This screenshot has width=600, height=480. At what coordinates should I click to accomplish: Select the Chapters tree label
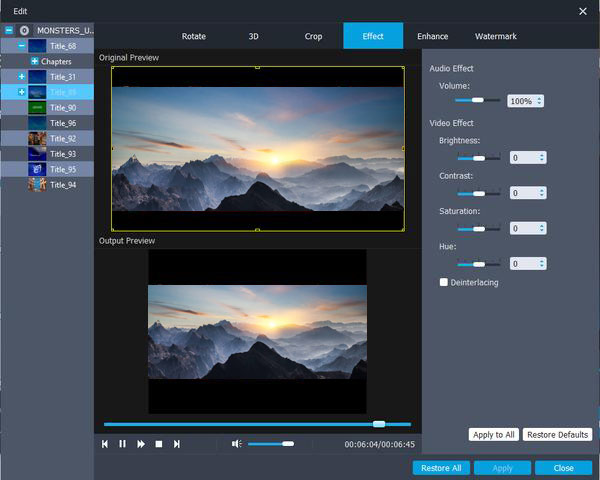click(x=56, y=61)
